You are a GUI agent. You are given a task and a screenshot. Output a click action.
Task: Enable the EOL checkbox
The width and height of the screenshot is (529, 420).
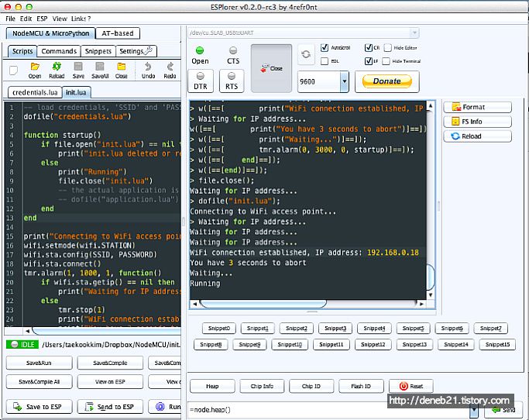[325, 61]
